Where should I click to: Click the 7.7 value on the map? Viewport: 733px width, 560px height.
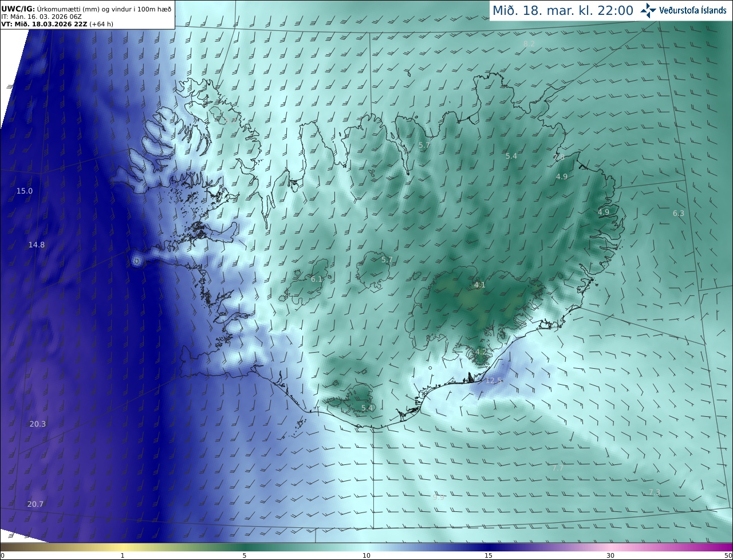click(x=558, y=468)
